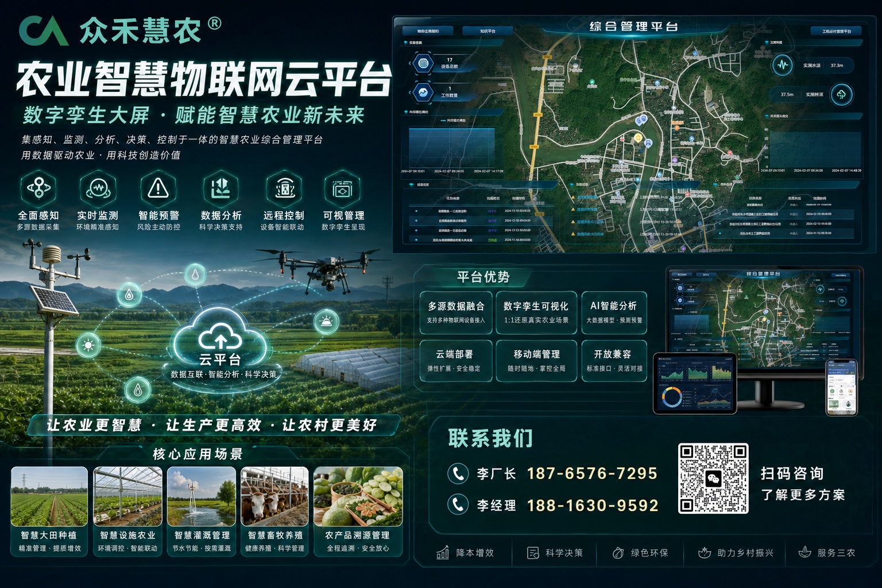Image resolution: width=882 pixels, height=588 pixels.
Task: Click the 综合管理平台 dashboard title
Action: pyautogui.click(x=634, y=26)
